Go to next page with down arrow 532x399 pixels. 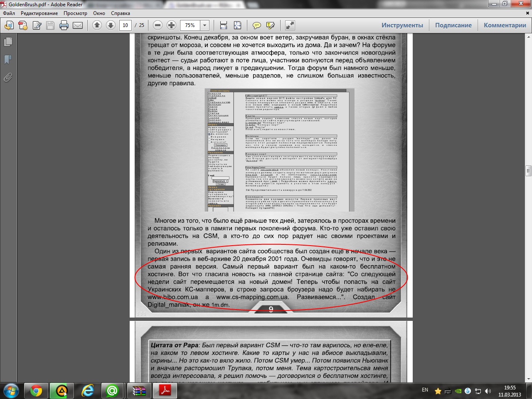pos(111,25)
